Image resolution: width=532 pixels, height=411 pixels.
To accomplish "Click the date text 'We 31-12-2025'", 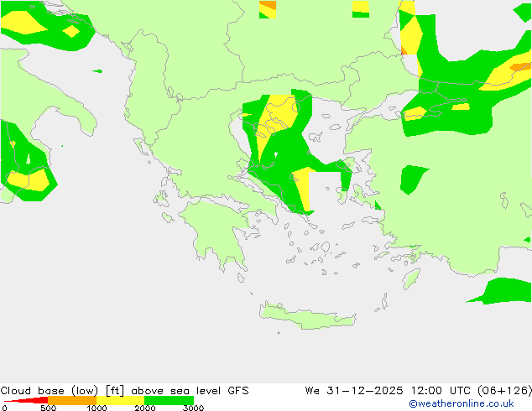I will 354,391.
